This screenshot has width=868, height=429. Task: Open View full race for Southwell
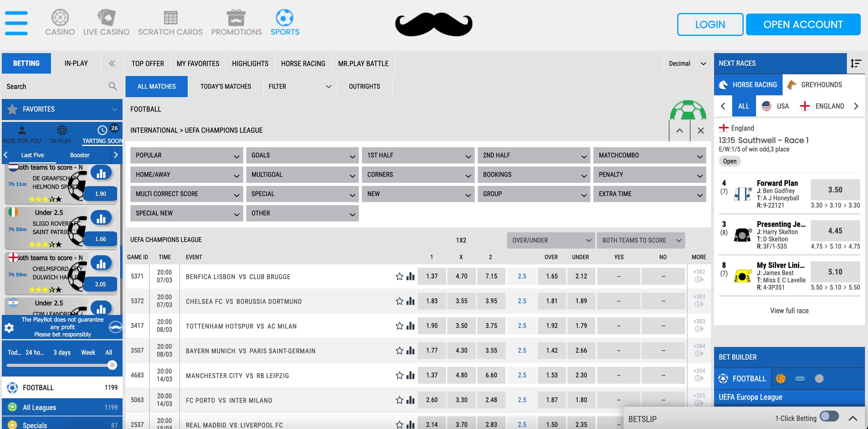click(789, 310)
